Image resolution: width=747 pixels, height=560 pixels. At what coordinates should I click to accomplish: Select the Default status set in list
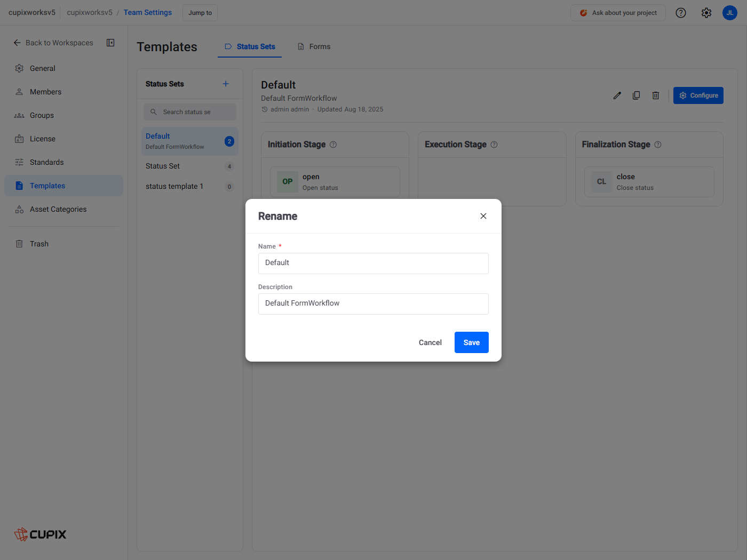[x=190, y=141]
